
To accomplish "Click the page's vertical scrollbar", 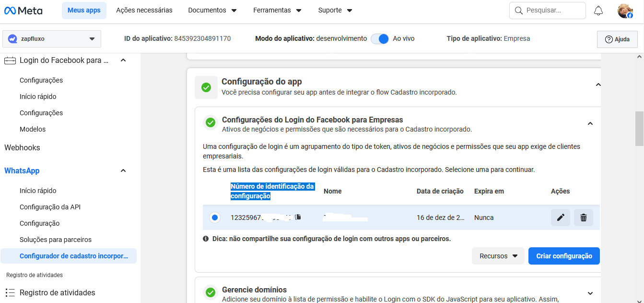I will [x=639, y=128].
